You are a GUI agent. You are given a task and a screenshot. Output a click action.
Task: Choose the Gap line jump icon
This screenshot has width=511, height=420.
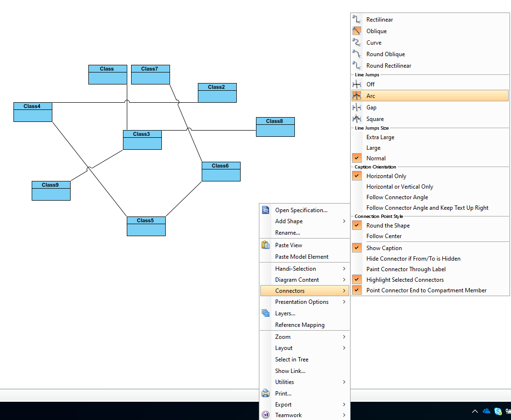pyautogui.click(x=357, y=107)
